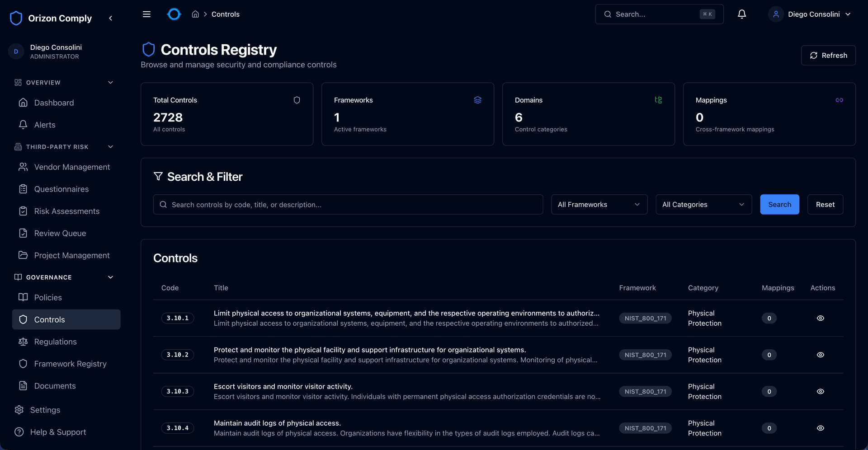
Task: Collapse the Overview section in the sidebar
Action: (x=111, y=82)
